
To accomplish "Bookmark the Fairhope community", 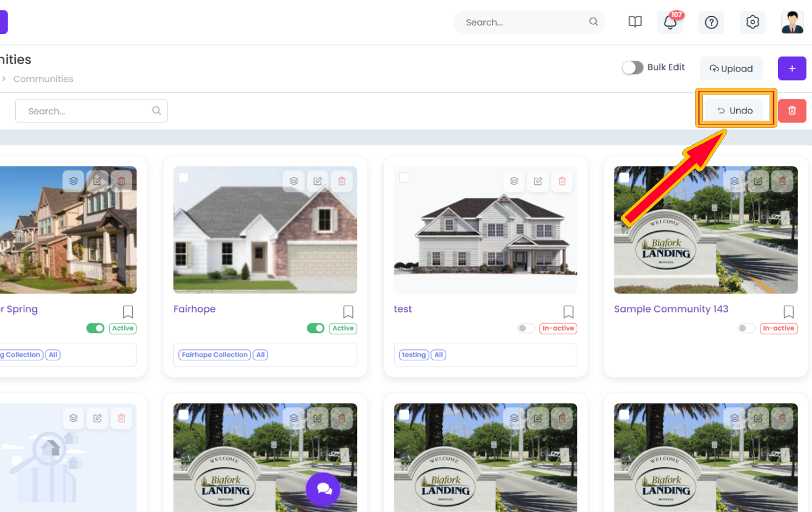I will pyautogui.click(x=348, y=312).
